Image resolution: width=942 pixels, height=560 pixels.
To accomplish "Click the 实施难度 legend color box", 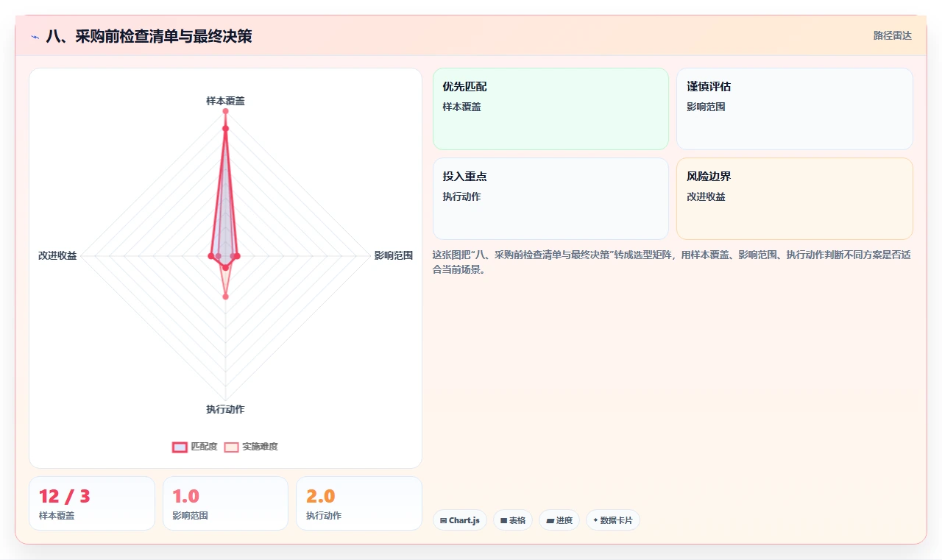I will pos(232,447).
